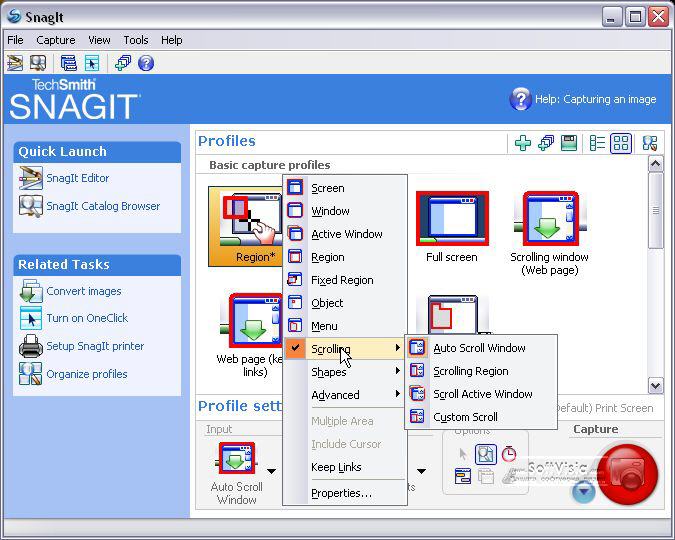This screenshot has height=540, width=675.
Task: Choose Active Window input option
Action: tap(345, 234)
